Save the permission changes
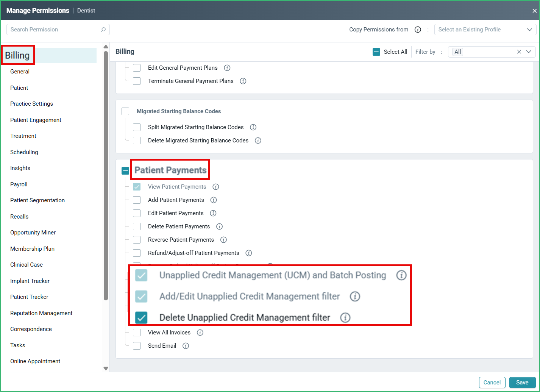 [x=522, y=383]
